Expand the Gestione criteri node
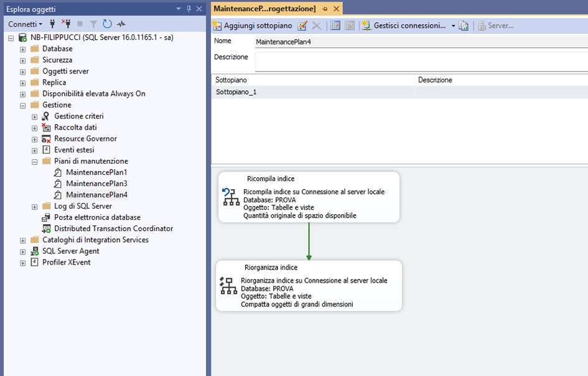The height and width of the screenshot is (376, 588). 34,116
